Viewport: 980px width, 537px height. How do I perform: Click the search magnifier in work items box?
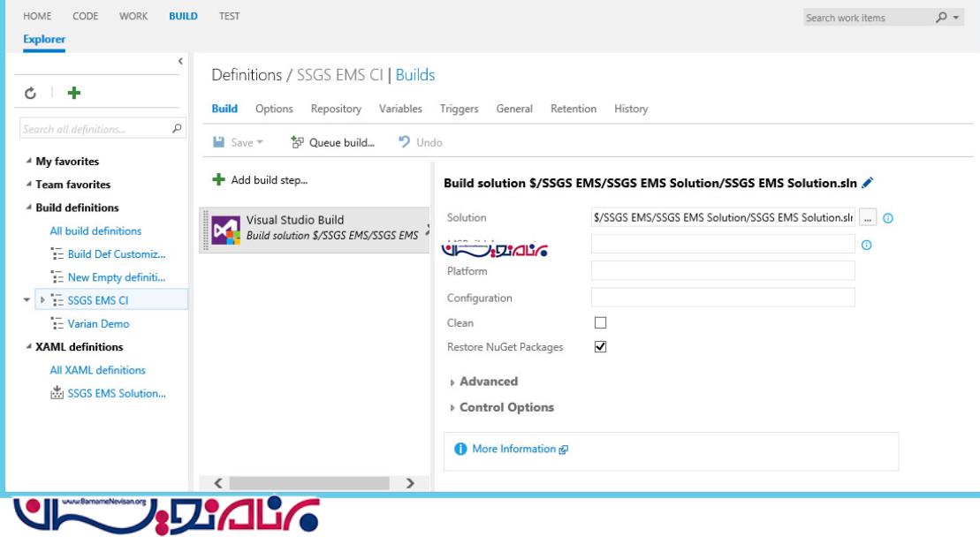coord(941,18)
